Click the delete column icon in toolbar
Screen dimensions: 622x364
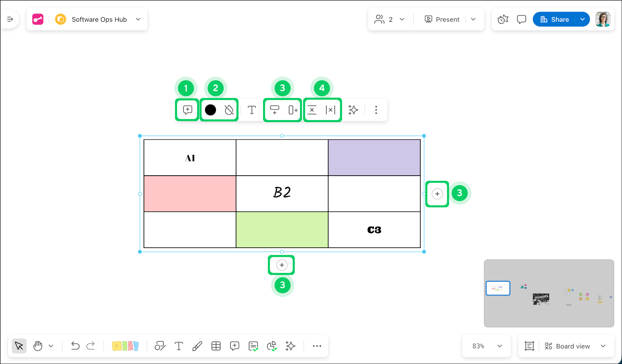pyautogui.click(x=330, y=110)
